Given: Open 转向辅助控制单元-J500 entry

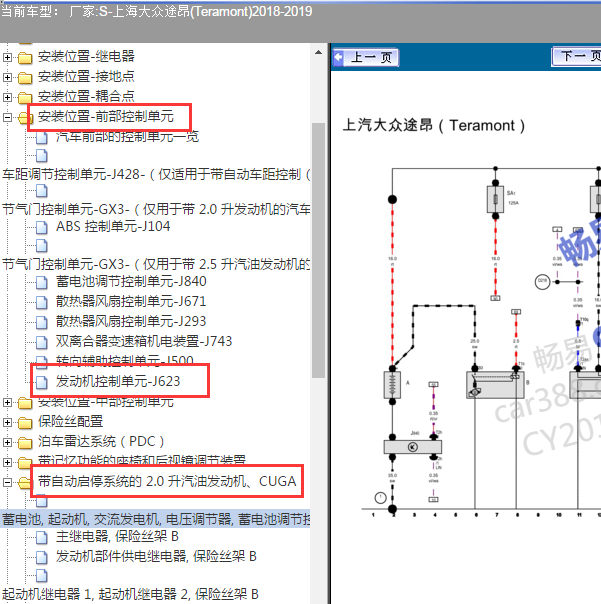Looking at the screenshot, I should 124,359.
